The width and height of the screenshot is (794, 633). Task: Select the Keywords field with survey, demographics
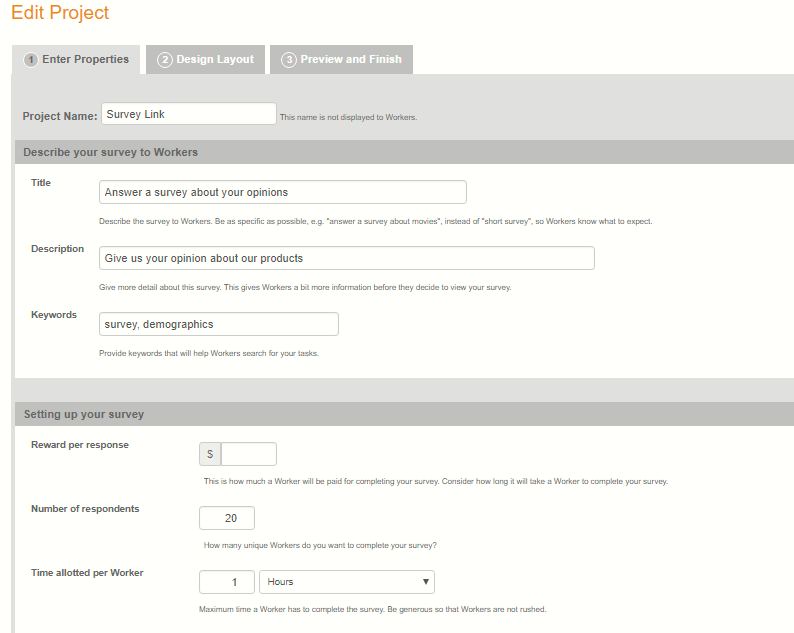tap(219, 324)
